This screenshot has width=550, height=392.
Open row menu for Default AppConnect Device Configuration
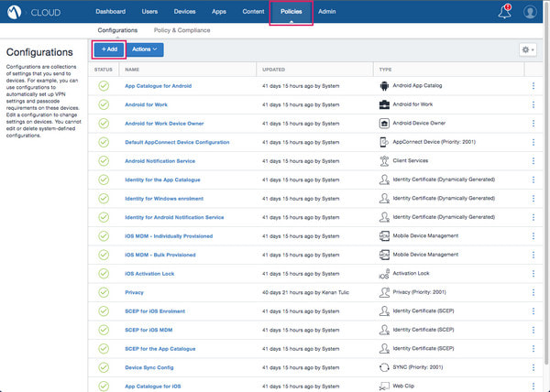[533, 142]
